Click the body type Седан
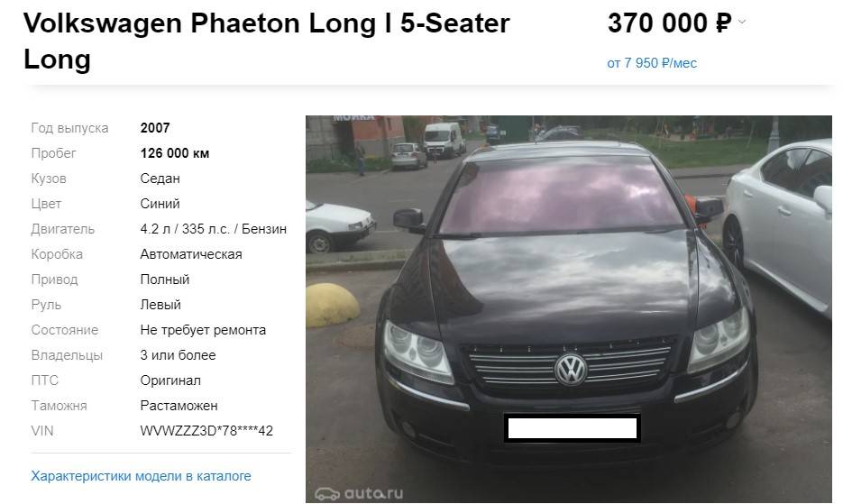The height and width of the screenshot is (504, 843). click(160, 179)
